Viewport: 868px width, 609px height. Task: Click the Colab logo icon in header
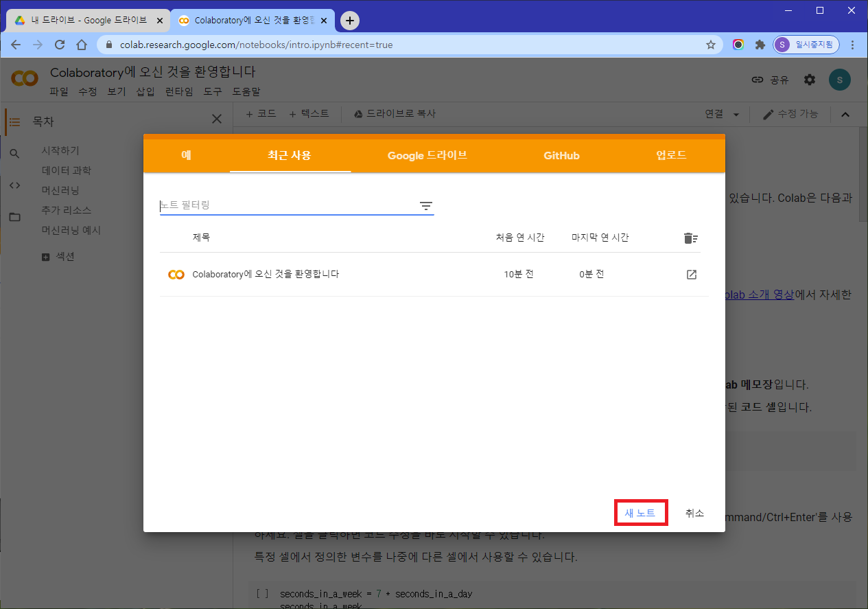tap(25, 79)
